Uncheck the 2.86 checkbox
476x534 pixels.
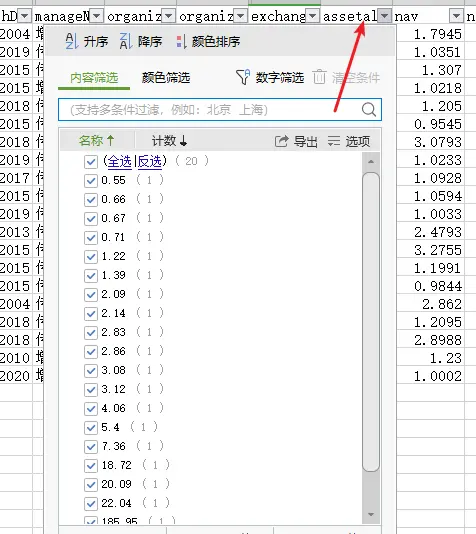[91, 352]
